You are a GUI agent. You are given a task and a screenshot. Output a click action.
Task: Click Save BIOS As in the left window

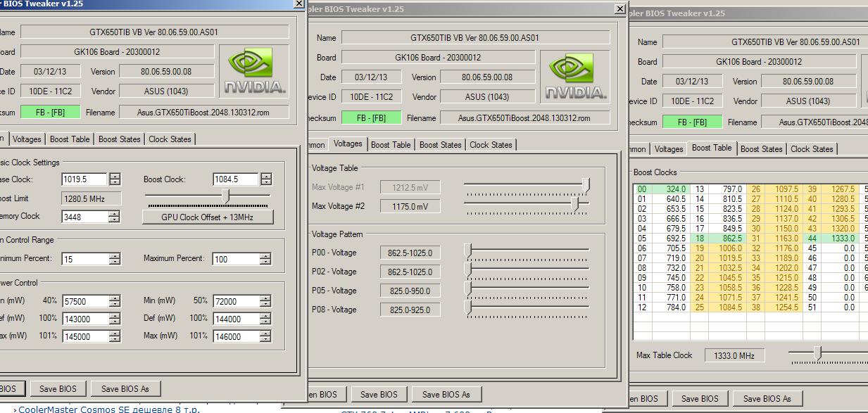pos(125,388)
